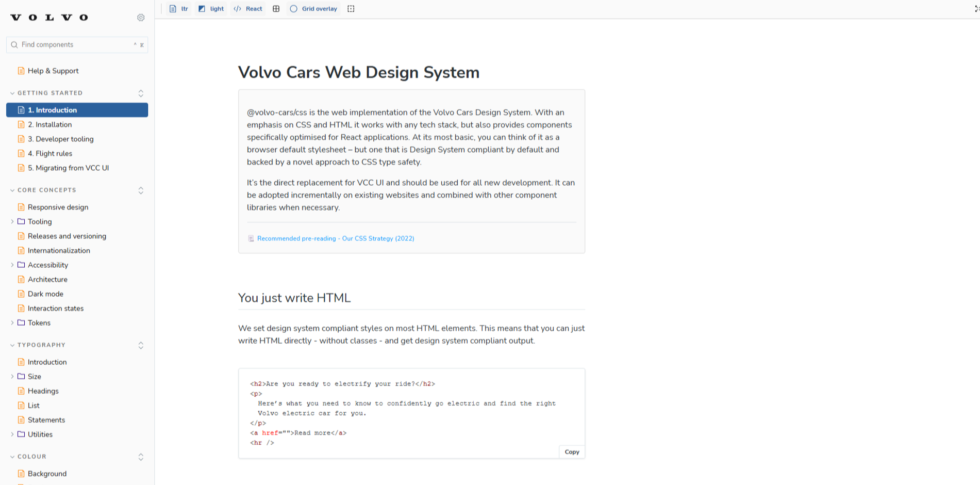Viewport: 980px width, 485px height.
Task: Select 1. Introduction in the sidebar
Action: [x=77, y=110]
